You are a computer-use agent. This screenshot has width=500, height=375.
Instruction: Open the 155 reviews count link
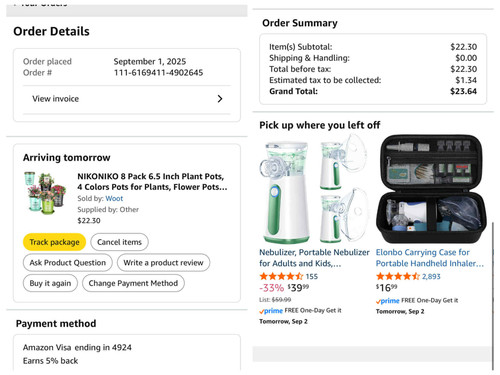pos(312,276)
